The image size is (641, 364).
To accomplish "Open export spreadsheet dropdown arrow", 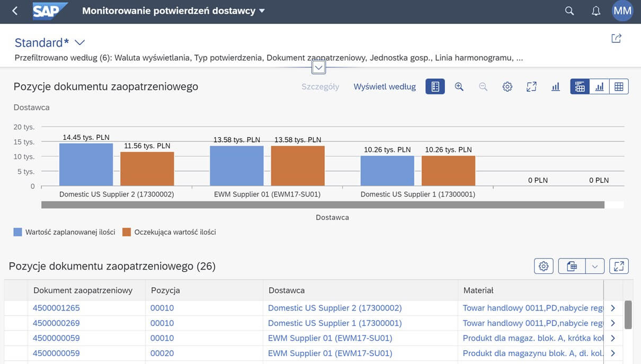I will [595, 267].
